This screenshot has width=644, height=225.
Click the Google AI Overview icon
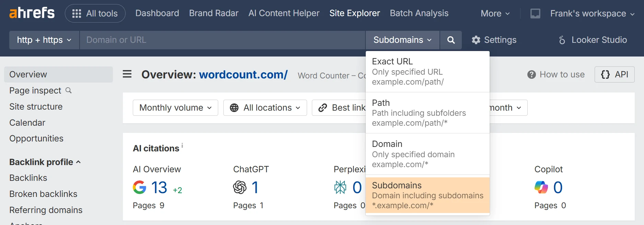tap(139, 187)
